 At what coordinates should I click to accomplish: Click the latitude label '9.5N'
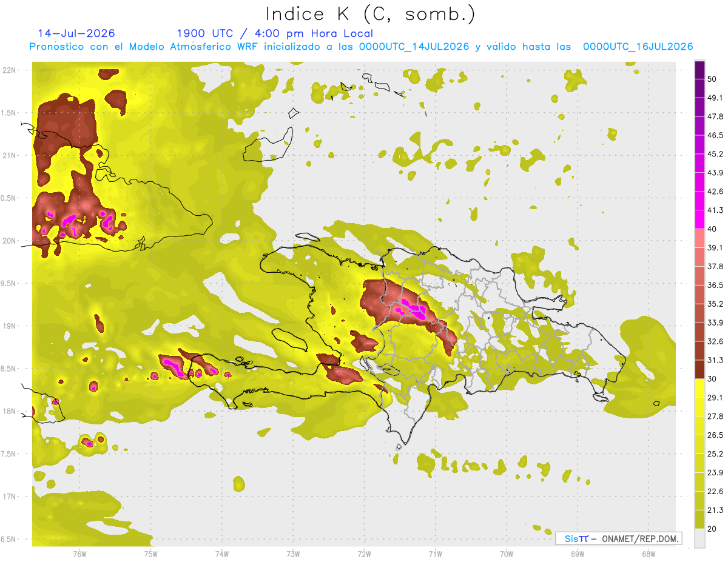tap(9, 284)
